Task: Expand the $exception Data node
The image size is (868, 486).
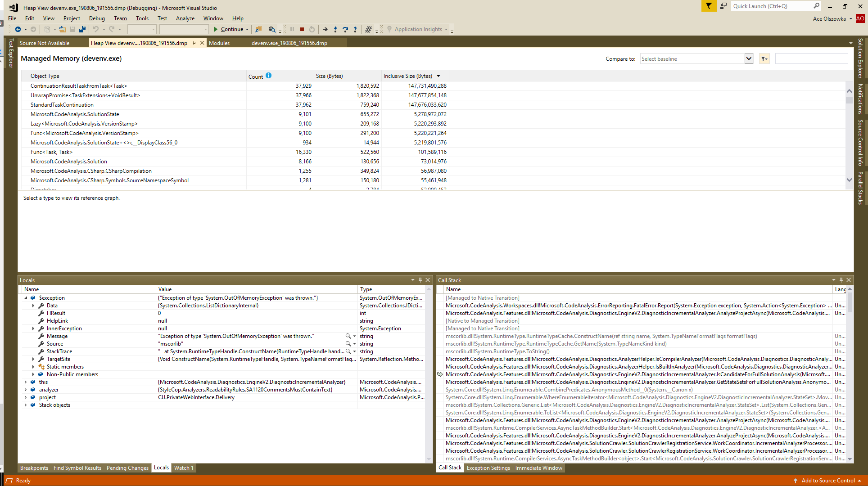Action: [x=33, y=305]
